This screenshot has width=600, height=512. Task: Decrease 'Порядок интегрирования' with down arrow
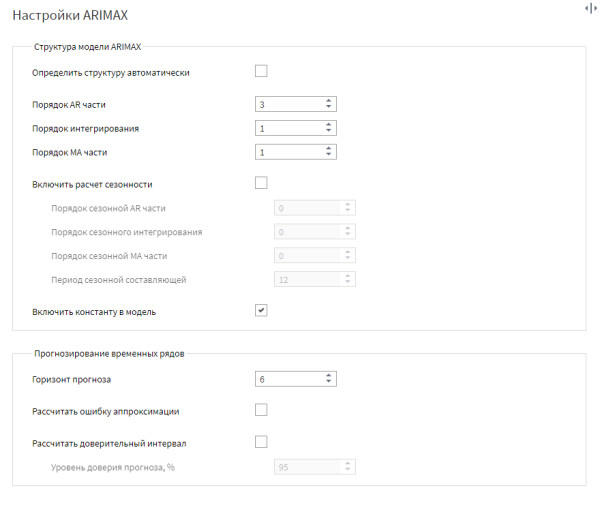click(x=328, y=130)
